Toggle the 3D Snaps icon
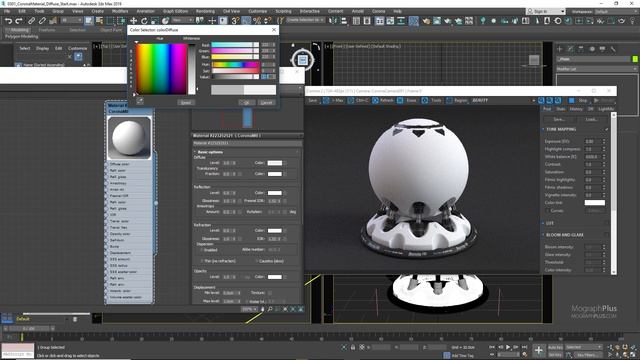 click(x=236, y=20)
